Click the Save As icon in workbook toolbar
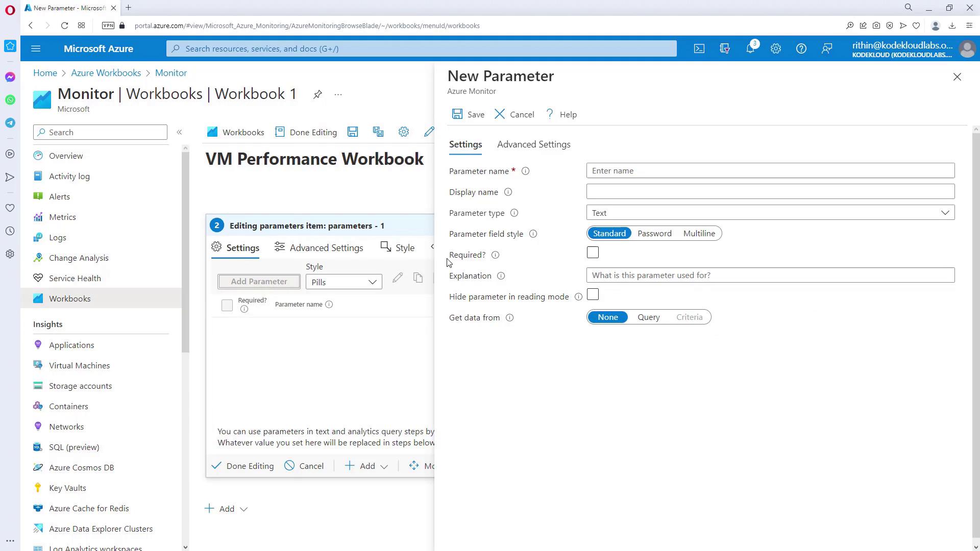The height and width of the screenshot is (551, 980). coord(378,132)
